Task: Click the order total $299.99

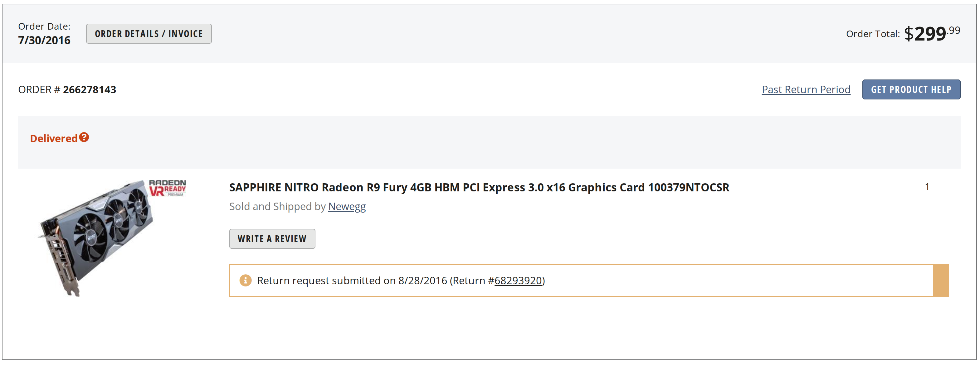Action: [932, 33]
